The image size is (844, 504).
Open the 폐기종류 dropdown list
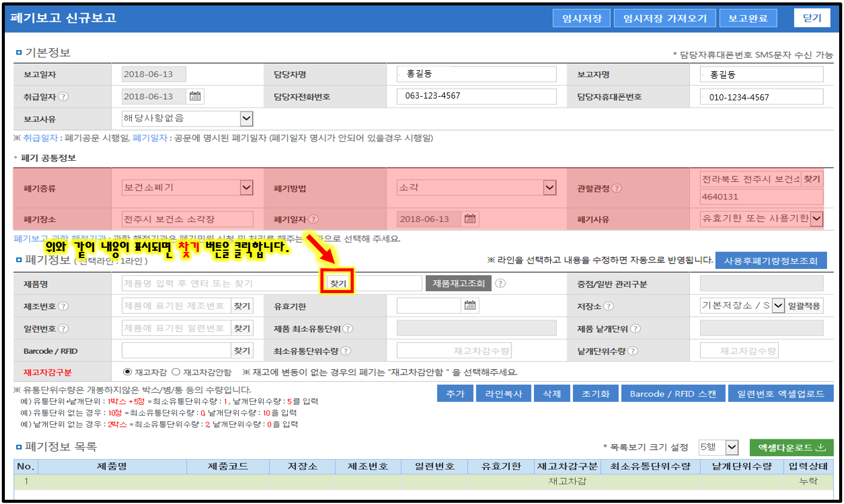click(x=246, y=188)
